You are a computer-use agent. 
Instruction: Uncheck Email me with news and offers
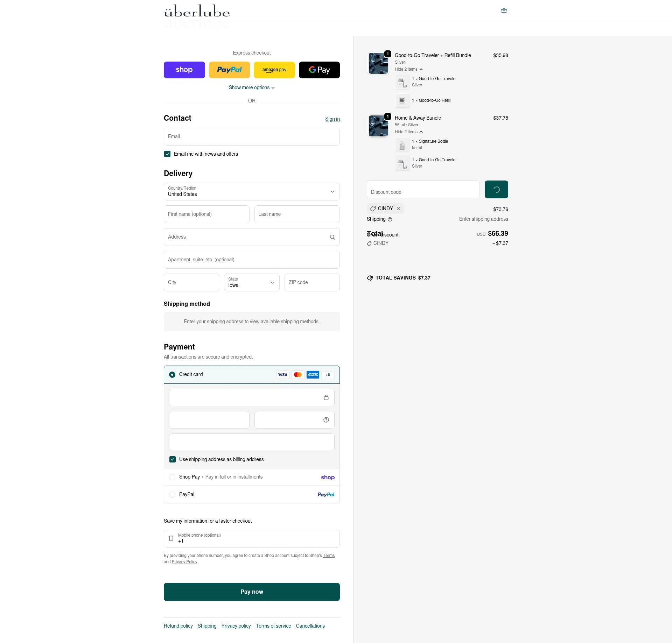click(x=167, y=154)
